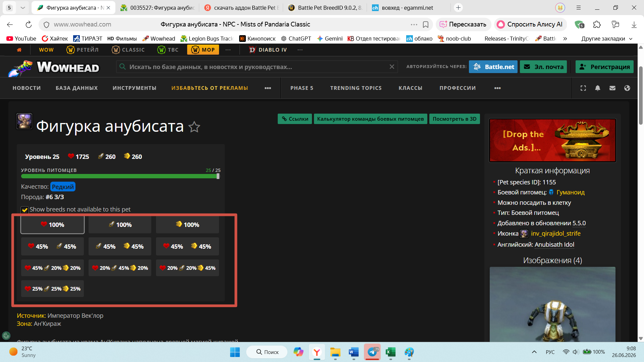Click the Регистрация button
This screenshot has height=362, width=644.
[604, 67]
